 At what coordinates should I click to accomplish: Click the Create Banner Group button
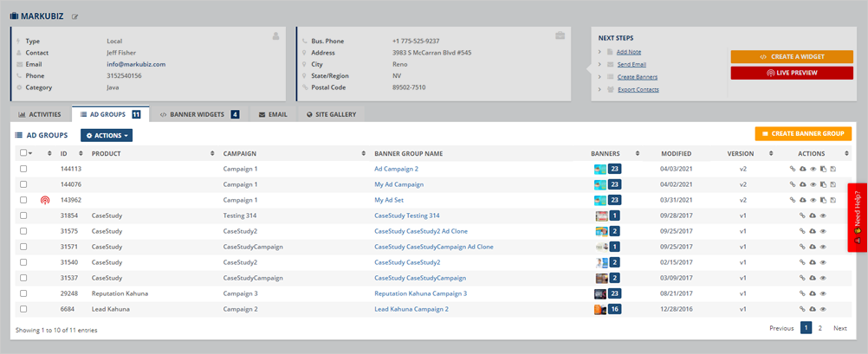coord(803,134)
